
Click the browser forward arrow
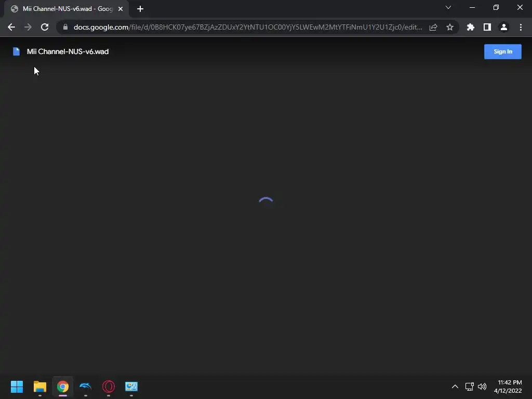[28, 27]
